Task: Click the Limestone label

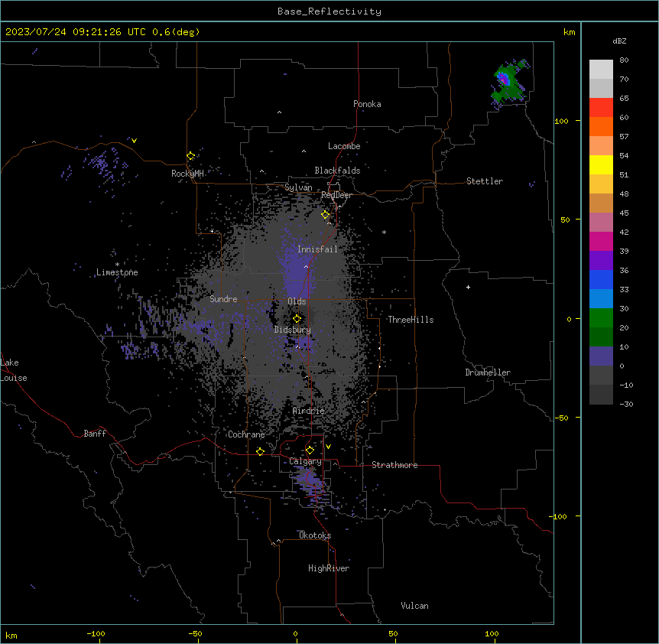Action: [x=117, y=272]
